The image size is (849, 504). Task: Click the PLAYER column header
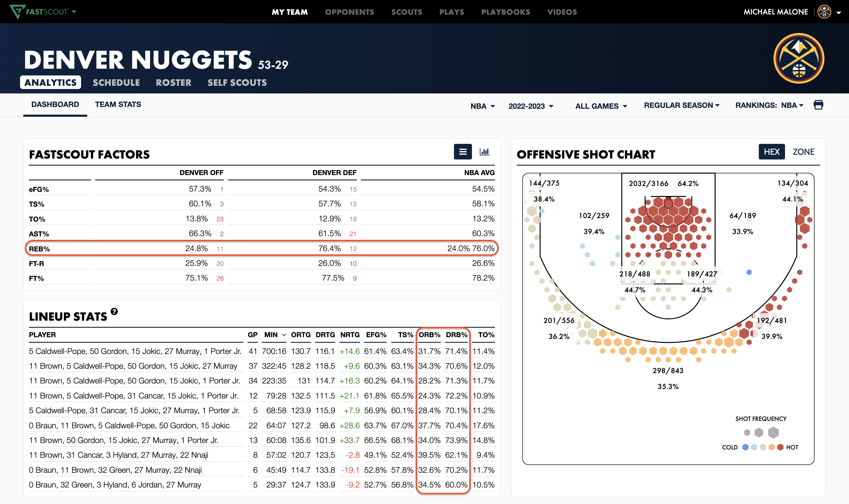click(42, 335)
